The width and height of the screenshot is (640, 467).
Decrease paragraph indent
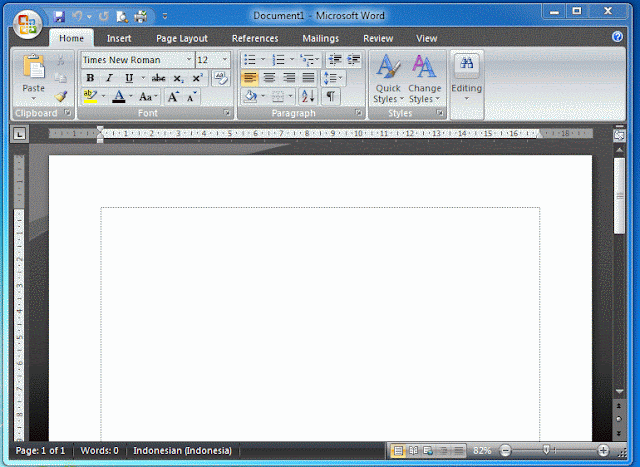coord(335,60)
